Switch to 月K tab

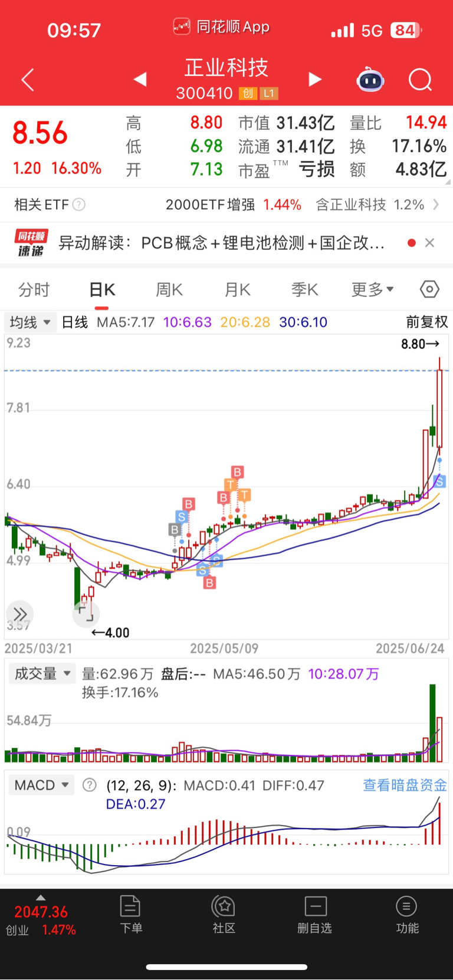click(237, 289)
